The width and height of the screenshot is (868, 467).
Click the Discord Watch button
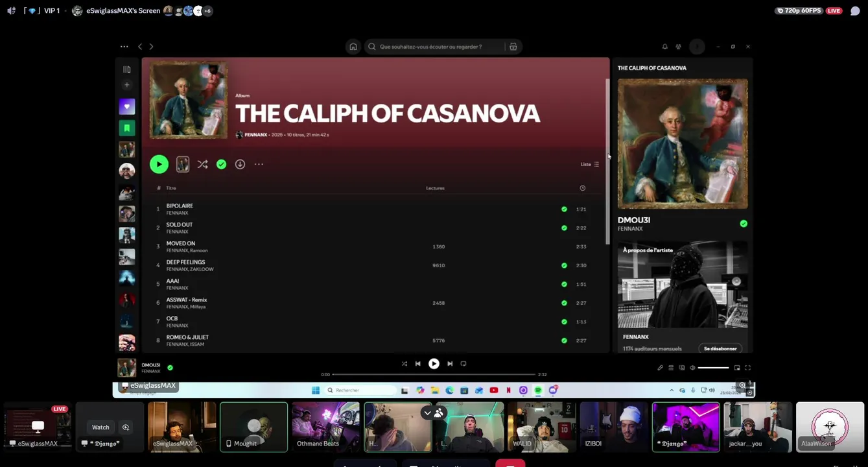[x=100, y=427]
